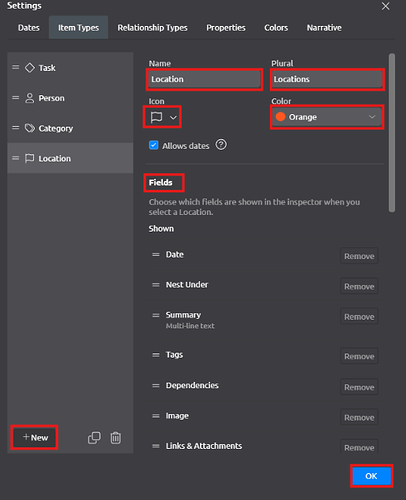The width and height of the screenshot is (406, 500).
Task: Click the Orange color swatch circle
Action: click(281, 117)
